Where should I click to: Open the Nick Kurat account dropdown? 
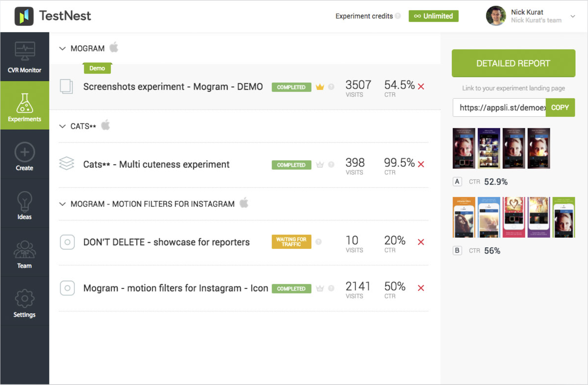click(x=573, y=16)
